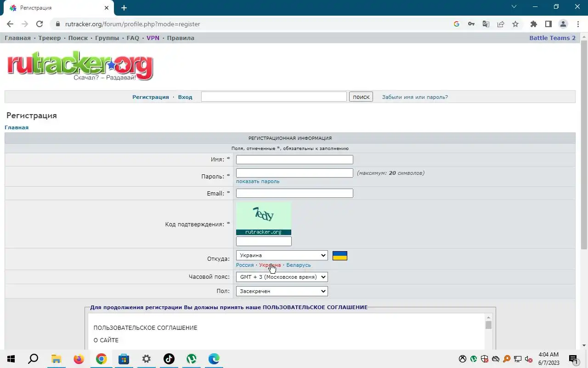Open the notifications center icon
This screenshot has width=588, height=368.
[x=573, y=359]
